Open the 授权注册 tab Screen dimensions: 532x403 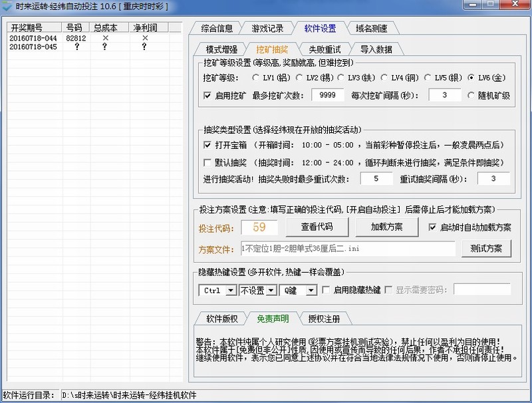324,318
